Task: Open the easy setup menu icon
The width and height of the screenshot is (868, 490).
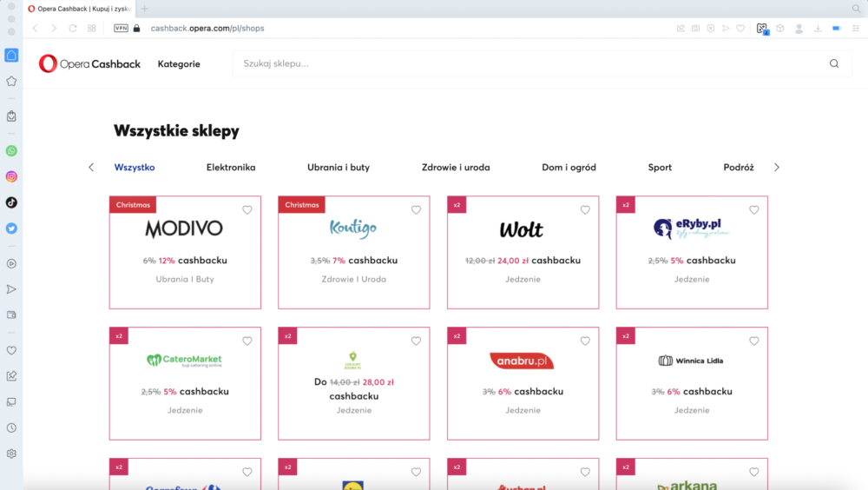Action: [856, 29]
